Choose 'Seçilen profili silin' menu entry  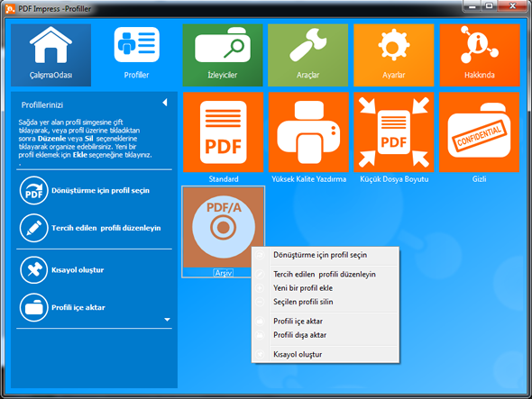point(325,302)
